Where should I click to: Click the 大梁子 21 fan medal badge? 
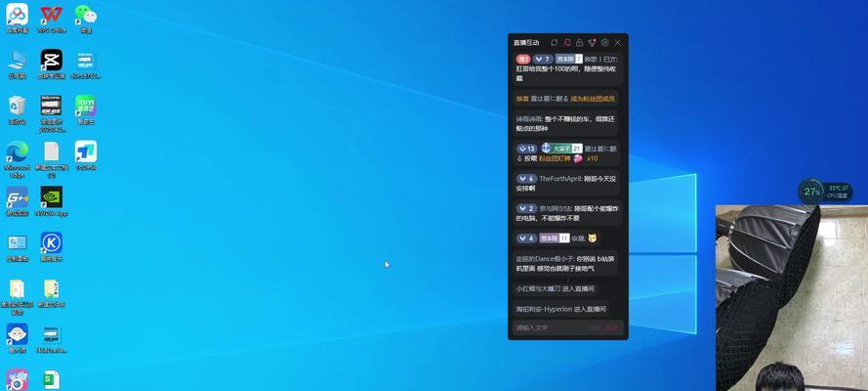click(561, 149)
